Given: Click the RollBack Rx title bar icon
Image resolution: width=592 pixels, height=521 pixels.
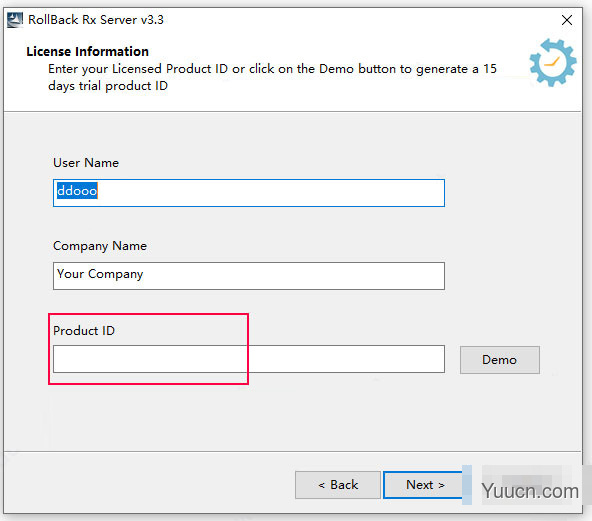Looking at the screenshot, I should (x=15, y=20).
